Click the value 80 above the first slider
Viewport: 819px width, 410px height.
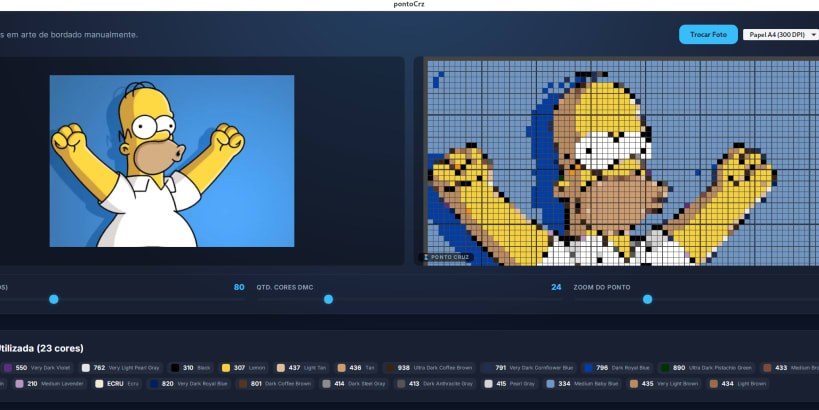tap(239, 287)
